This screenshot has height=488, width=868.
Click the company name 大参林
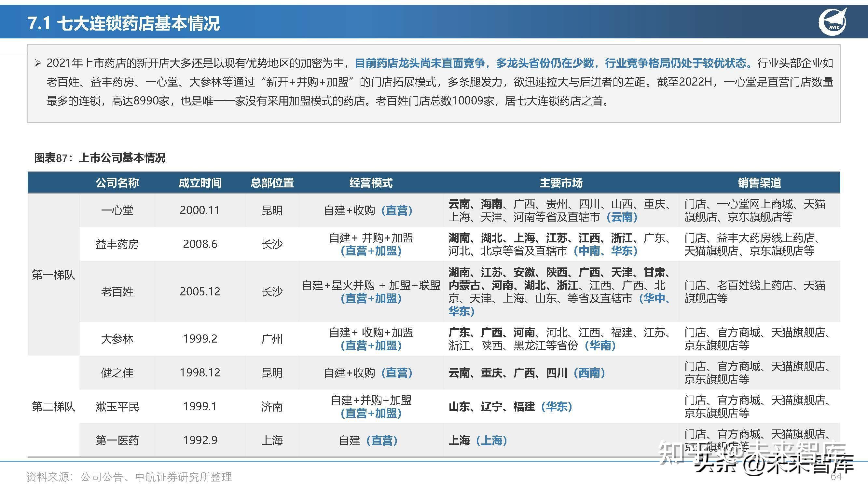tap(117, 339)
